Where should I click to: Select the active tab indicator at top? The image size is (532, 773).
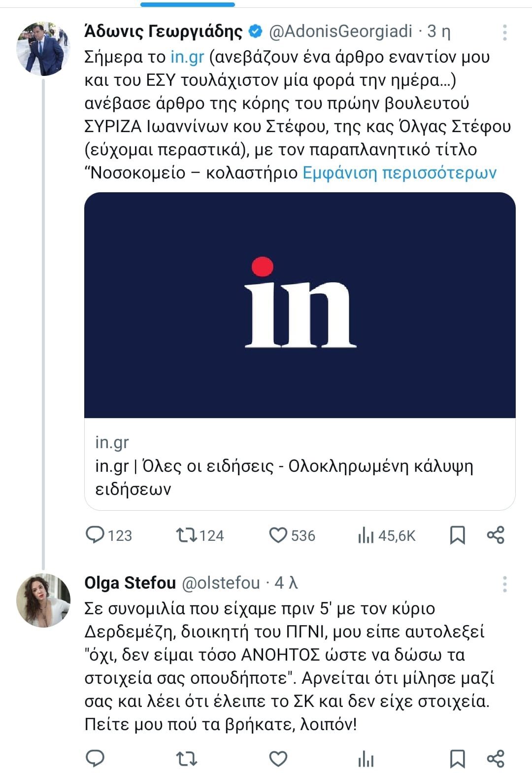(x=187, y=4)
